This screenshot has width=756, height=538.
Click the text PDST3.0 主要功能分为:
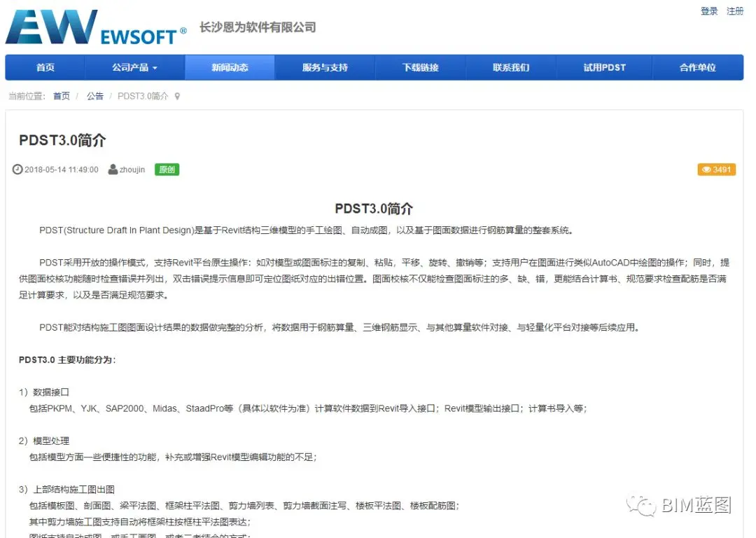coord(67,360)
